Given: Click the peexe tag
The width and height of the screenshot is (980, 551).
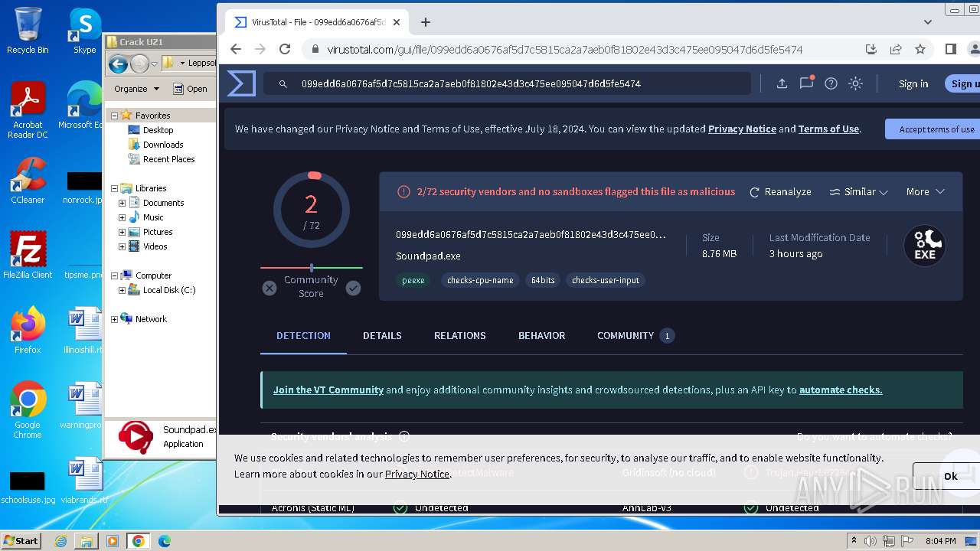Looking at the screenshot, I should click(x=413, y=280).
